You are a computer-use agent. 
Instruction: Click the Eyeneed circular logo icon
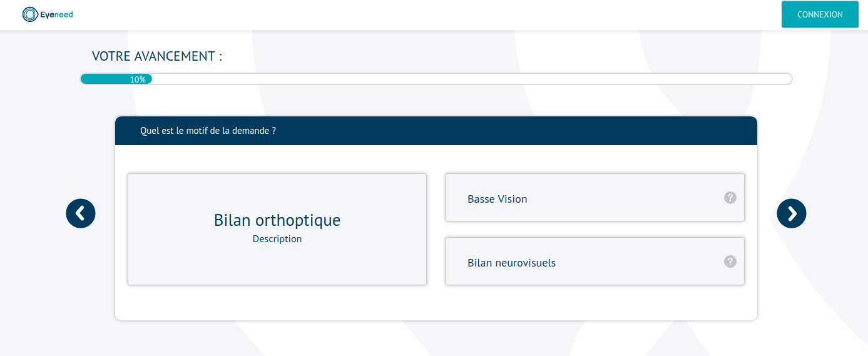click(30, 14)
